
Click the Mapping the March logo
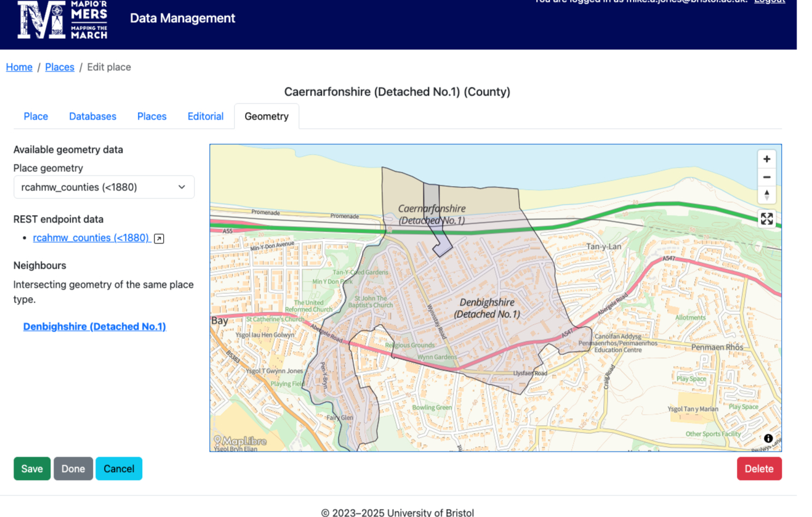(x=62, y=20)
